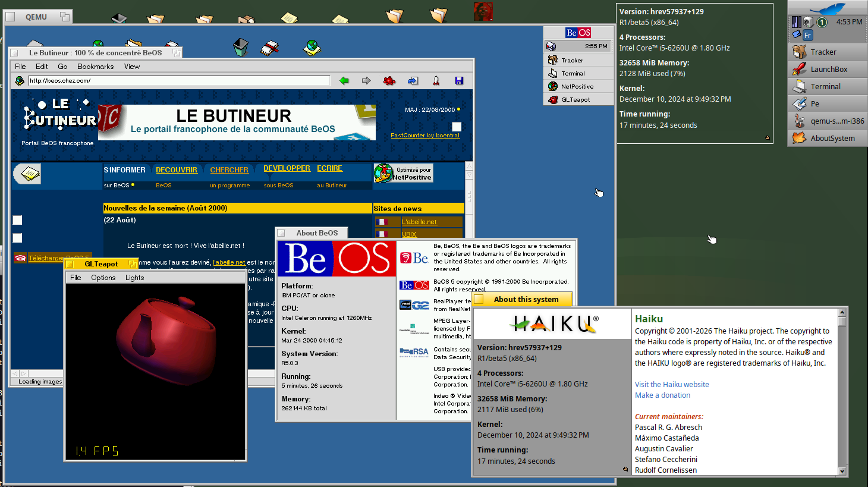The width and height of the screenshot is (868, 487).
Task: Click the red portrait icon on Haiku desktop
Action: [x=483, y=11]
